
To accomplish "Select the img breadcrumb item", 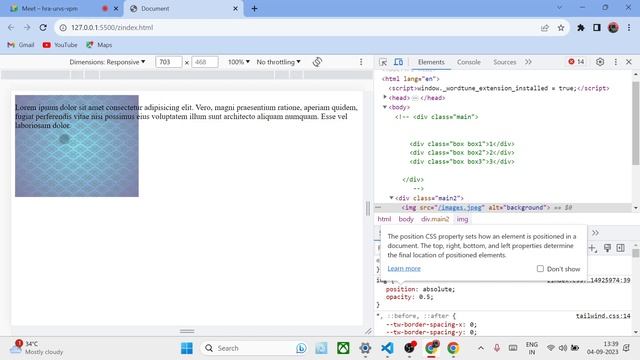I will (462, 219).
